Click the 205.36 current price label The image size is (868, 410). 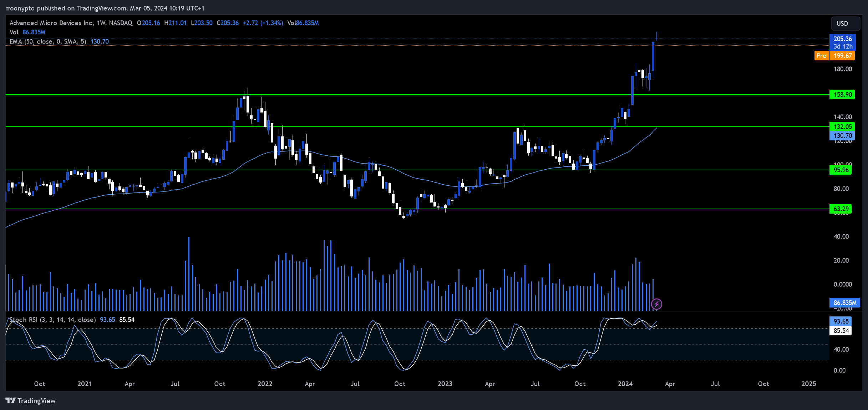[842, 39]
